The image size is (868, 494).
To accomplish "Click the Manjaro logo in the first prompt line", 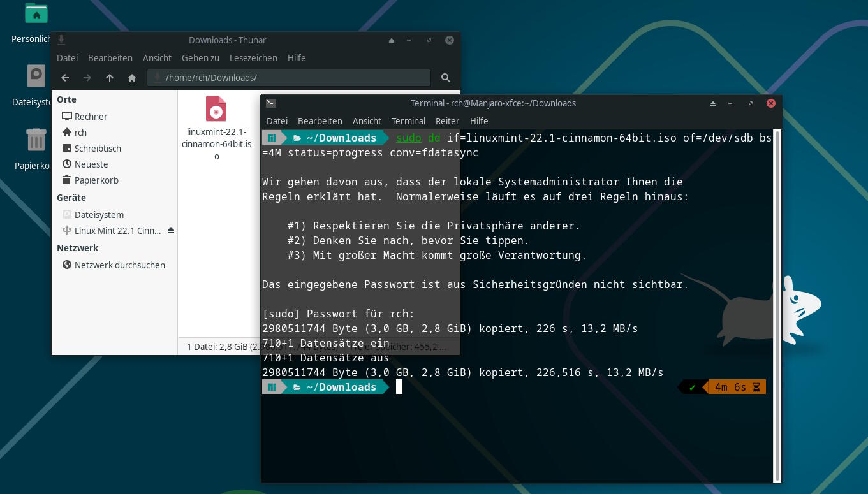I will 272,138.
